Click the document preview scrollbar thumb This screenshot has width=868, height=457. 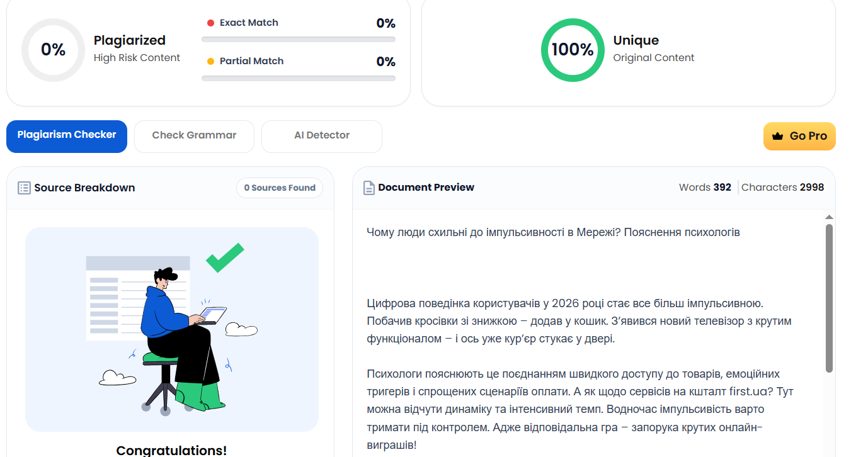point(829,298)
